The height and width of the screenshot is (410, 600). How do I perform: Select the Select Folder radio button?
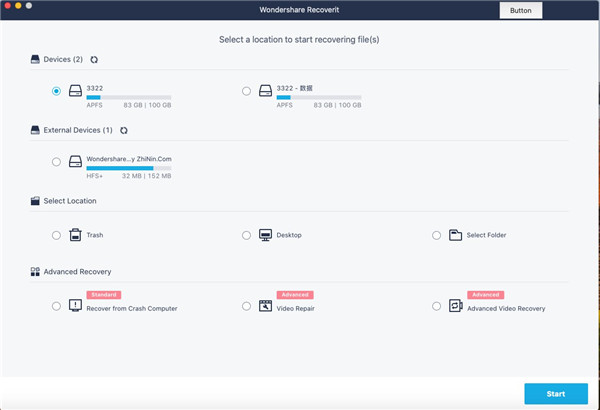point(437,235)
